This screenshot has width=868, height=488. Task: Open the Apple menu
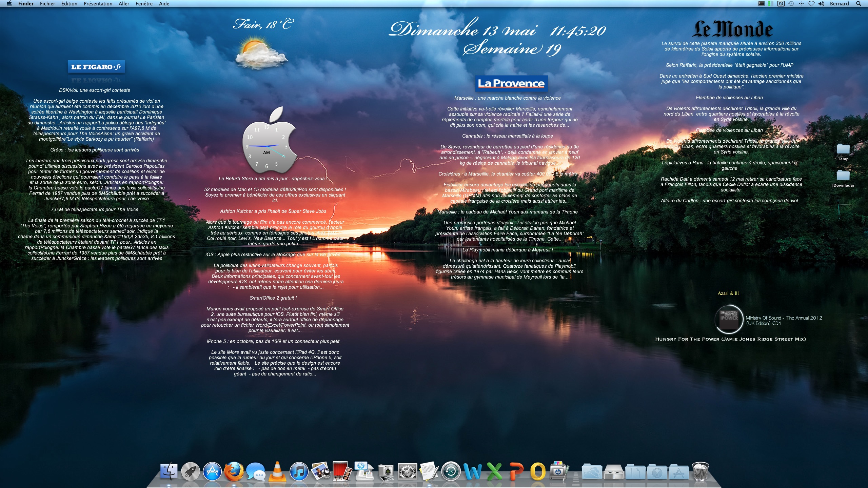[x=9, y=4]
